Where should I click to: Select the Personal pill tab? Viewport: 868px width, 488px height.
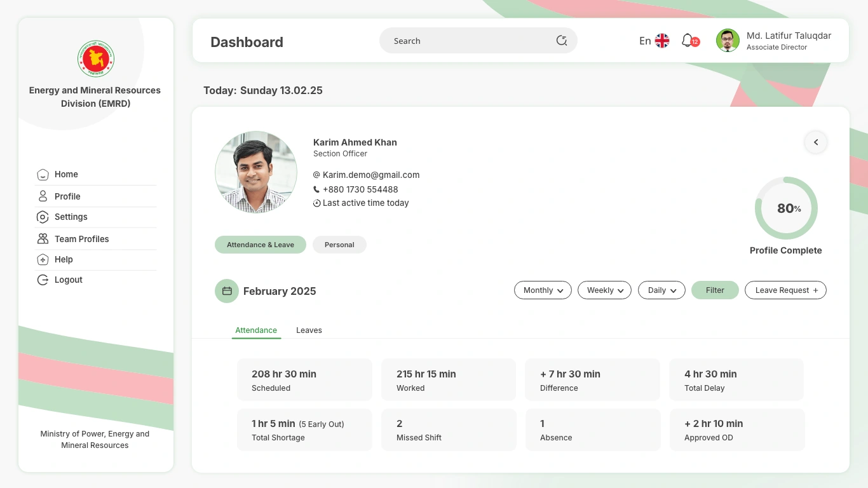click(x=339, y=245)
